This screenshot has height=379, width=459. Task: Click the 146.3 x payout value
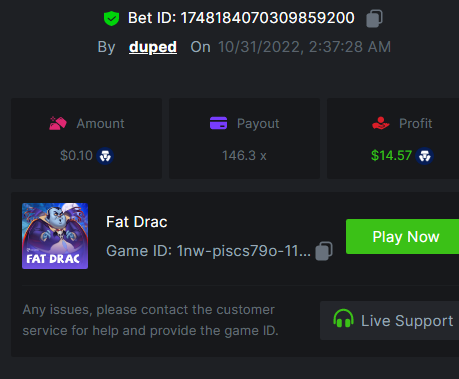coord(244,156)
